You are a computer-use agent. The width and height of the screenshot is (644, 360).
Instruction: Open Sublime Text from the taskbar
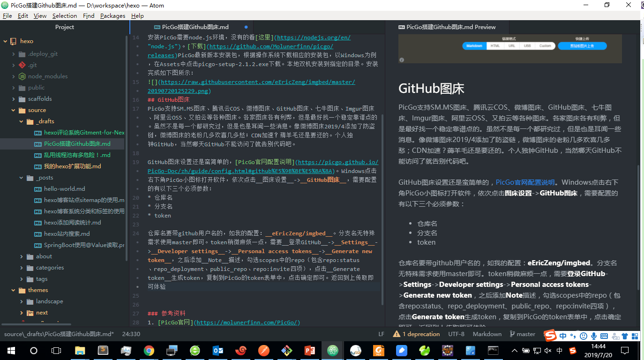(103, 350)
